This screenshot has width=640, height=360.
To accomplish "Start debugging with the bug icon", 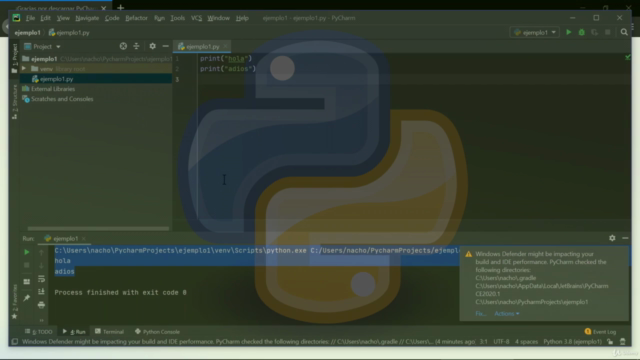I will (582, 32).
